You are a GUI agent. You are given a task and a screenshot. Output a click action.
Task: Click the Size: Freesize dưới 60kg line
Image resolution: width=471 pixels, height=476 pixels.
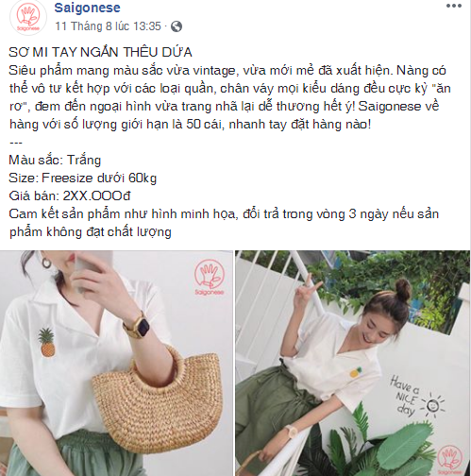coord(83,178)
